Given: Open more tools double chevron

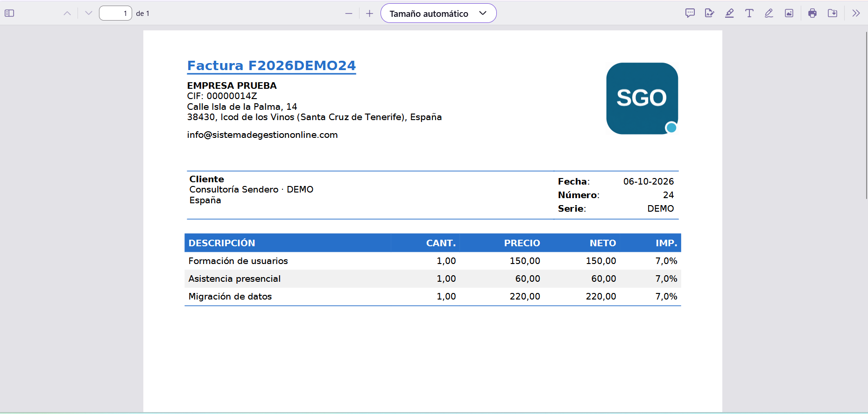Looking at the screenshot, I should (x=856, y=13).
